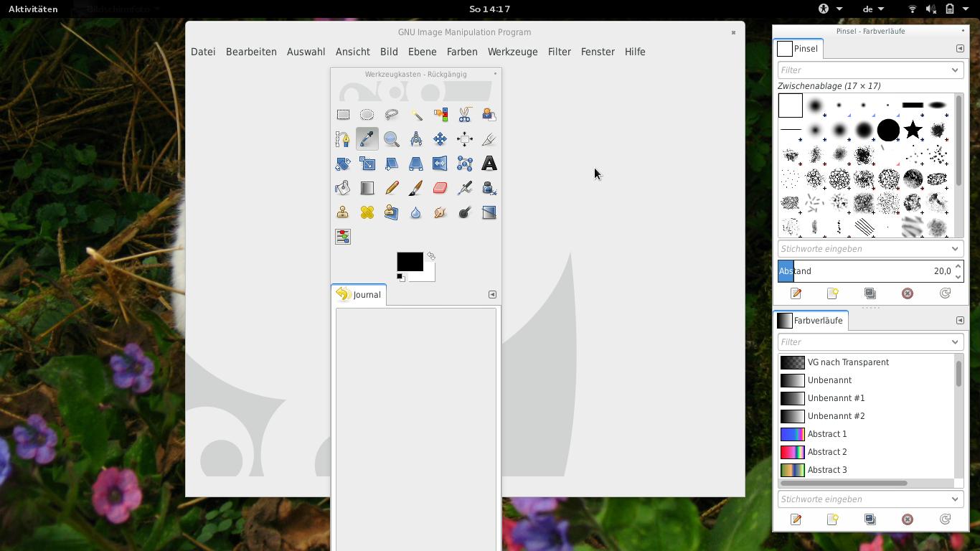Image resolution: width=980 pixels, height=551 pixels.
Task: Select the Scale tool
Action: click(367, 164)
